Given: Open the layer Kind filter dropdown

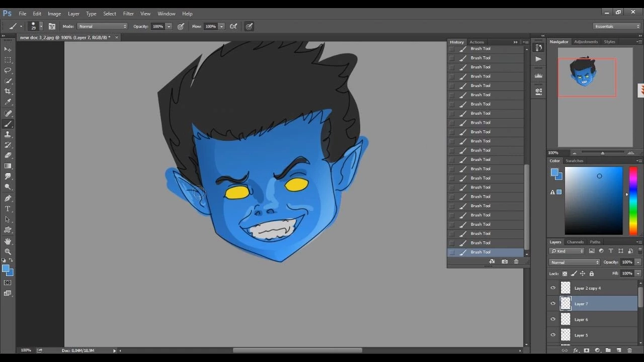Looking at the screenshot, I should point(567,251).
